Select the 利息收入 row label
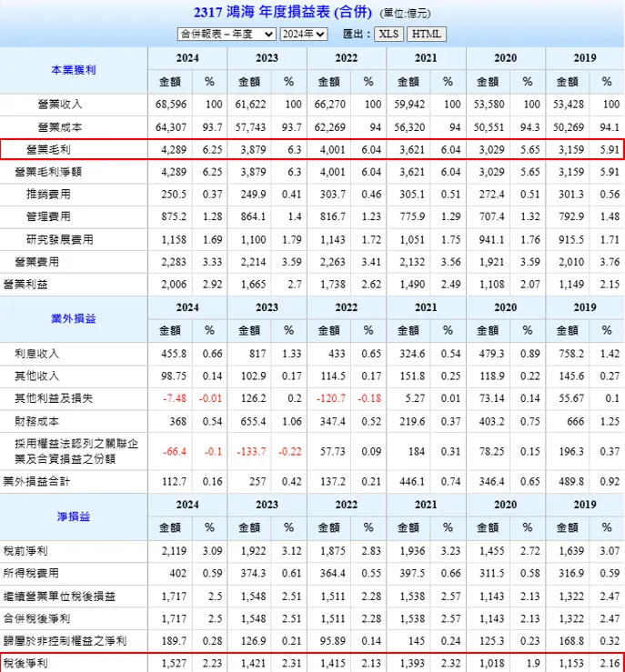This screenshot has height=672, width=625. pos(37,354)
